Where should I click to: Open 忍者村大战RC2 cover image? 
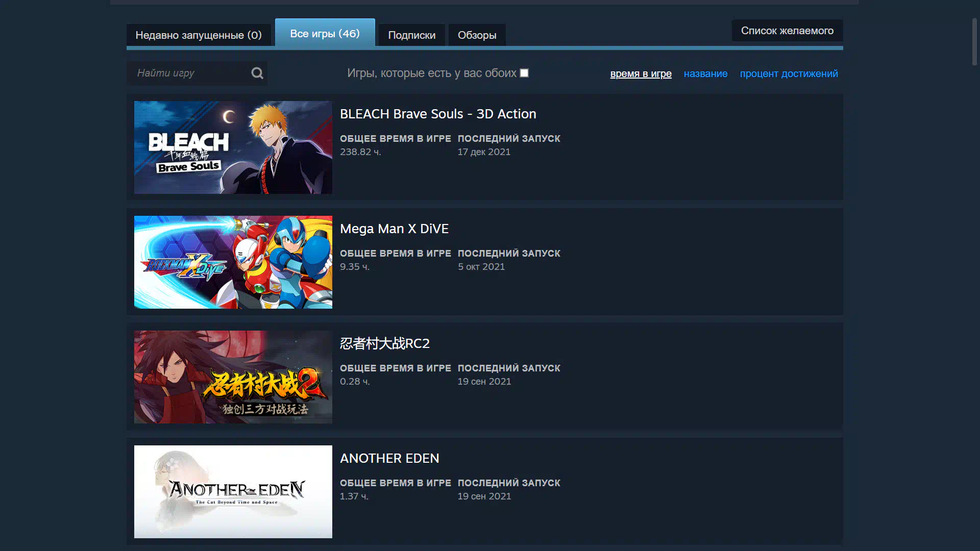tap(233, 377)
